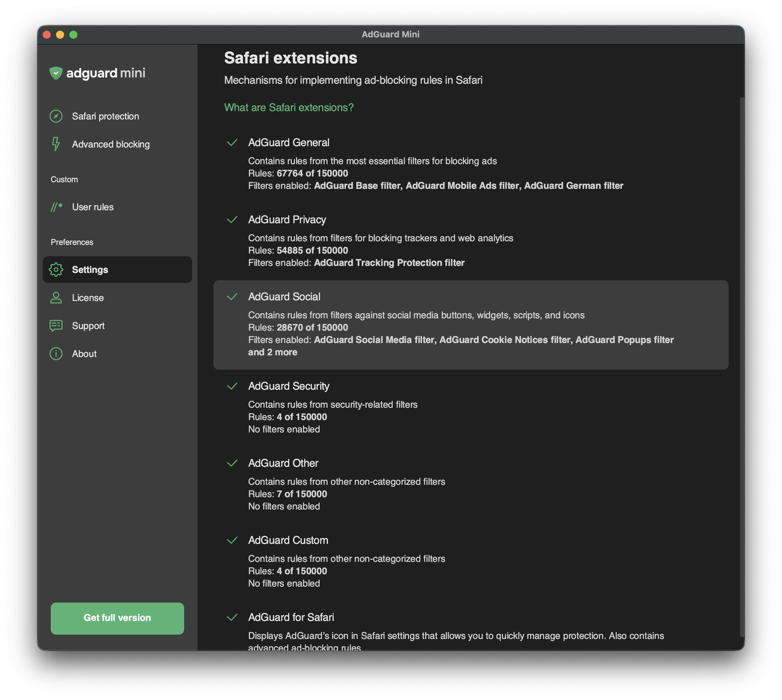The width and height of the screenshot is (782, 700).
Task: Disable the AdGuard Other extension
Action: [x=232, y=463]
